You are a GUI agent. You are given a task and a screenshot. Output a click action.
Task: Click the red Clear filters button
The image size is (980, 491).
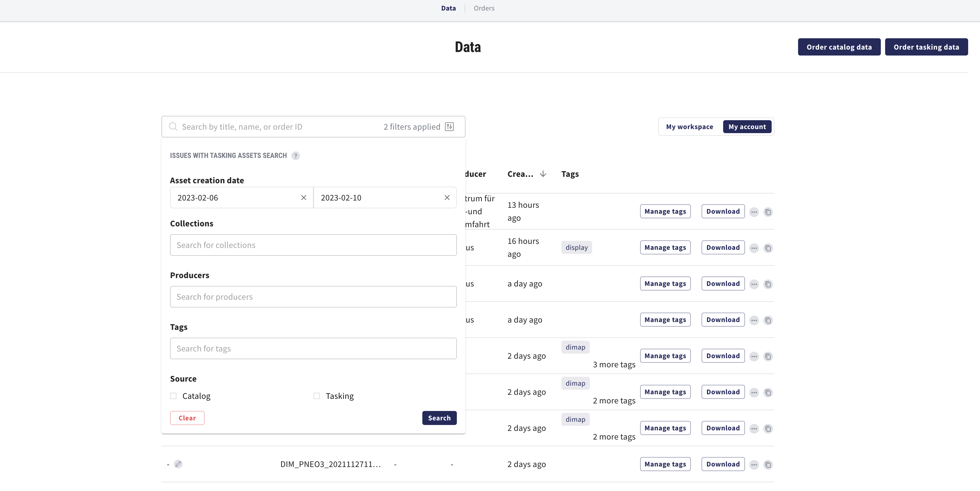(x=187, y=418)
